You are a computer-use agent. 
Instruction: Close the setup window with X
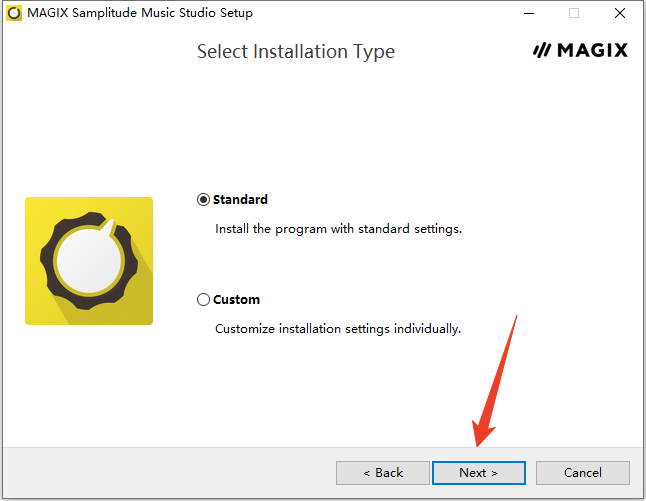(620, 13)
